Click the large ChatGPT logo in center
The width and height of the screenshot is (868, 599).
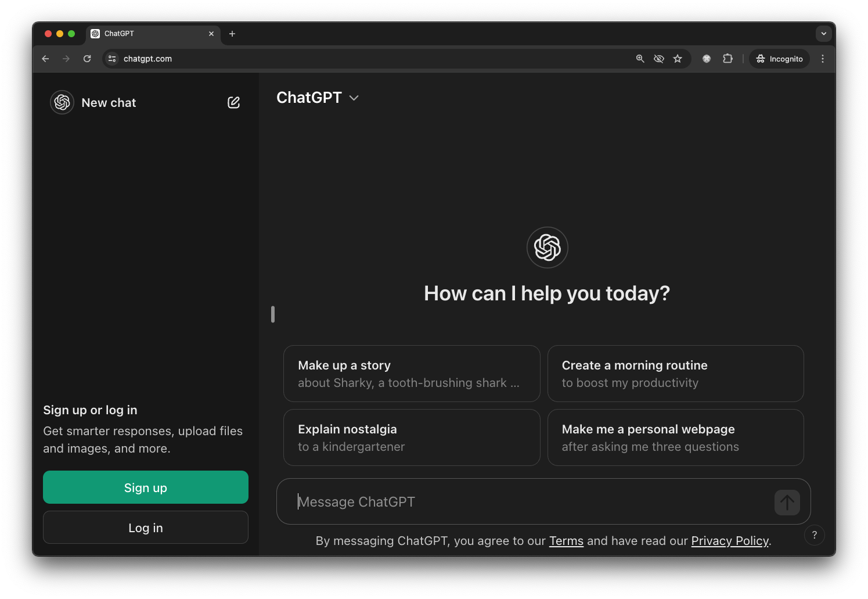pos(547,248)
